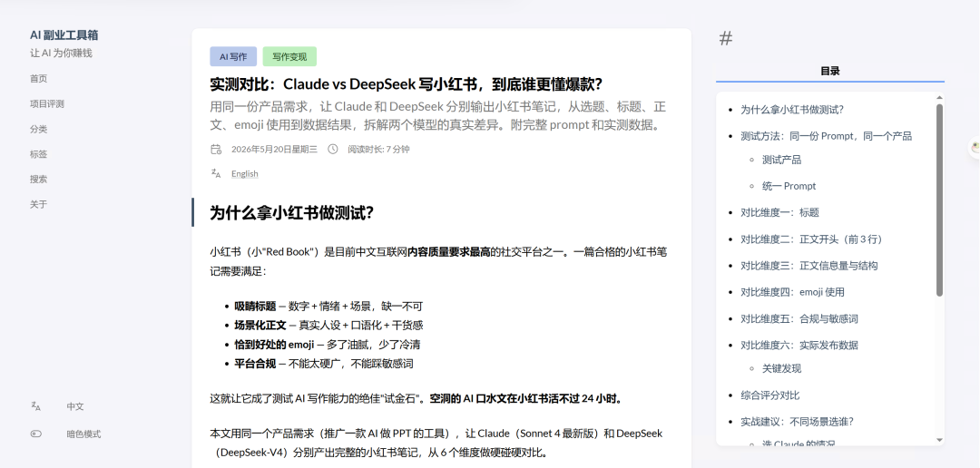Jump to 对比维度六：实际发布数据 in TOC
Screen dimensions: 980x468
pyautogui.click(x=799, y=345)
